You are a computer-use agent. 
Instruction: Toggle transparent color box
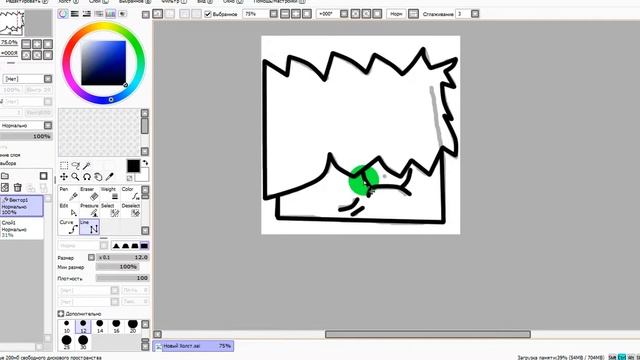(x=129, y=178)
